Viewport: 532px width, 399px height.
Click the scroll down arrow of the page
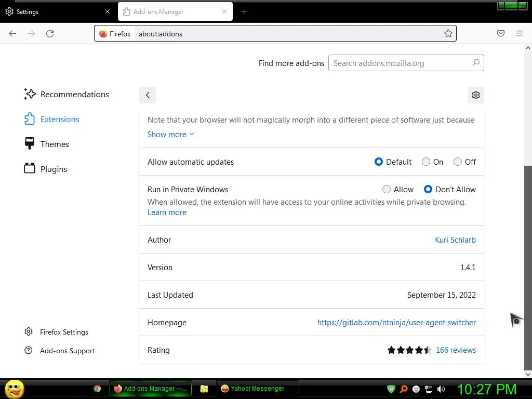tap(528, 374)
